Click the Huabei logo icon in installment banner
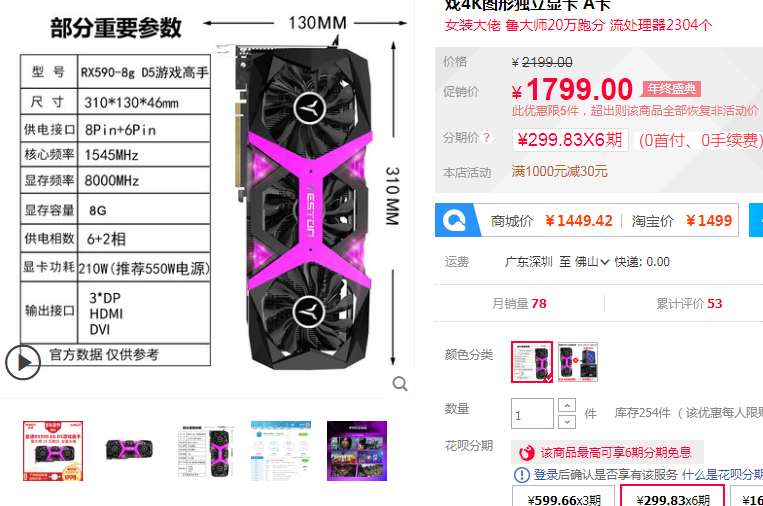The height and width of the screenshot is (506, 763). pos(527,453)
